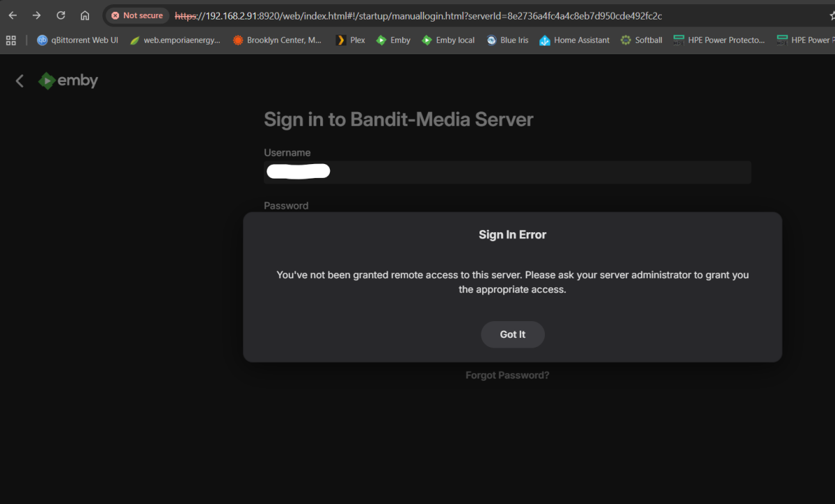Open the Emby bookmark

point(393,40)
